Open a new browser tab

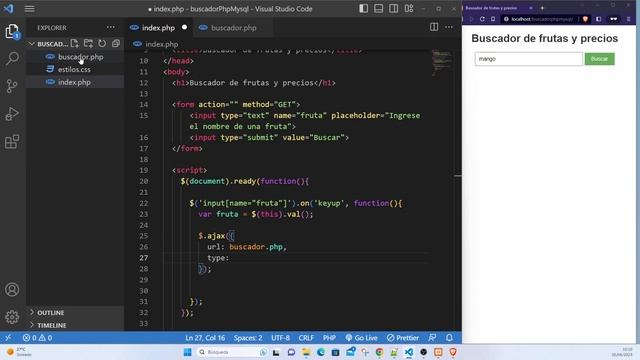(542, 8)
